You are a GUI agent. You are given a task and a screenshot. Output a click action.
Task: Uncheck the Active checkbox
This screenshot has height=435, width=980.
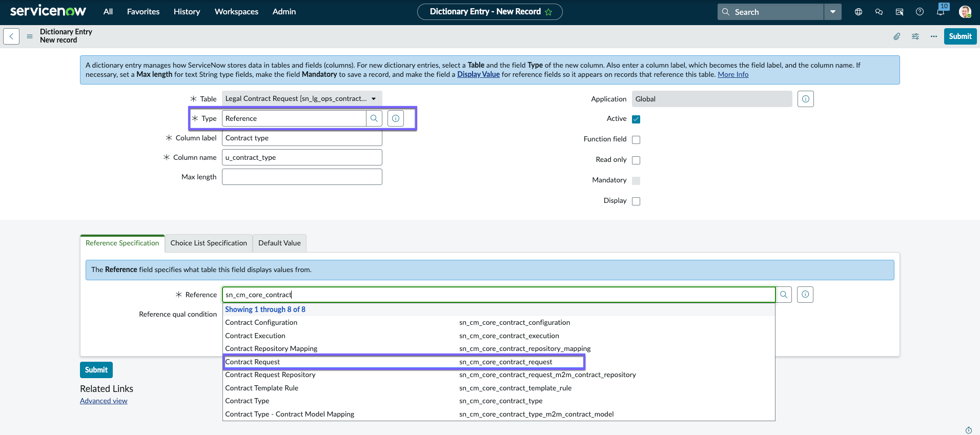636,119
